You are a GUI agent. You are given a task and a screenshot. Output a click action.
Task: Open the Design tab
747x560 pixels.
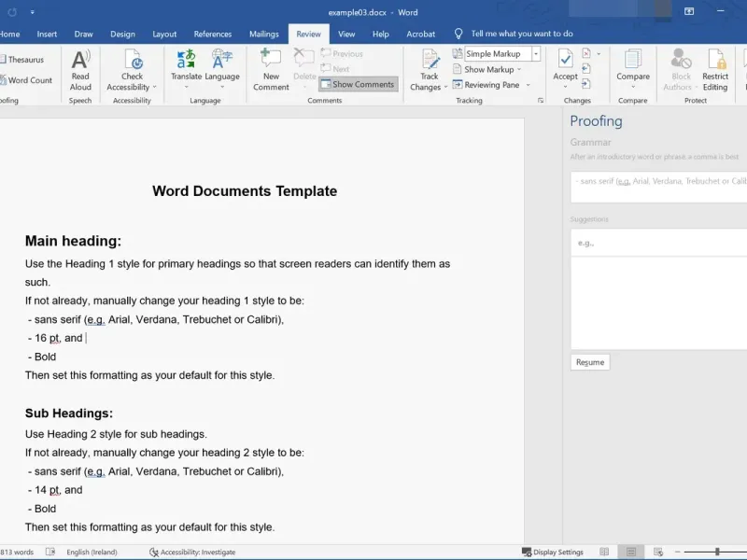(122, 34)
